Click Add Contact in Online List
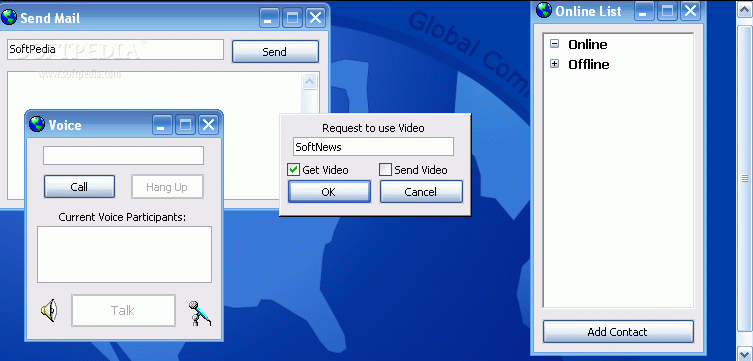 click(x=618, y=332)
